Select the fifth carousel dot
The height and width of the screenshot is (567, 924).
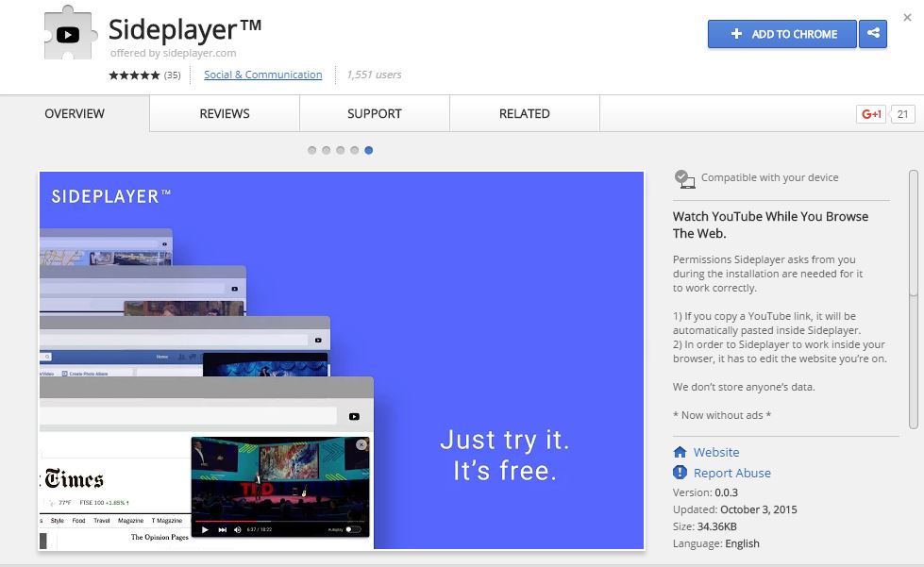[367, 149]
